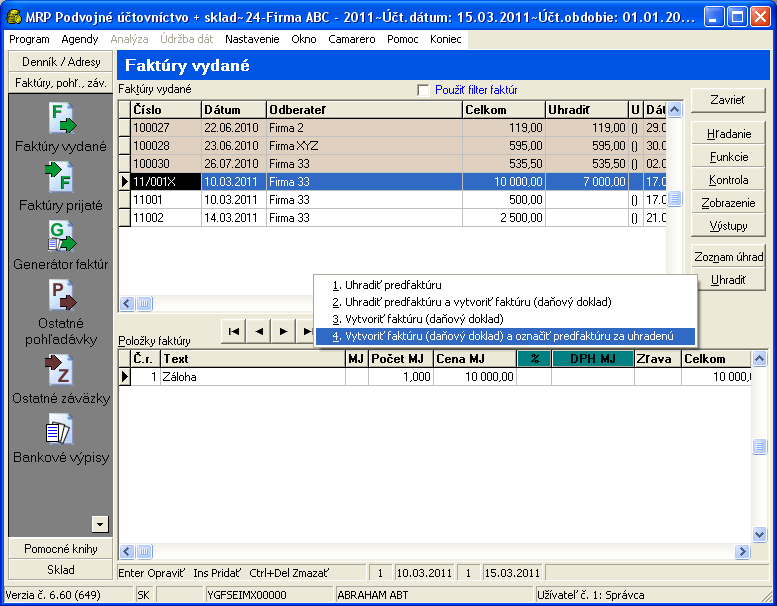777x606 pixels.
Task: Choose 3. Vytvoriť faktúru (daňový doklad)
Action: [505, 319]
